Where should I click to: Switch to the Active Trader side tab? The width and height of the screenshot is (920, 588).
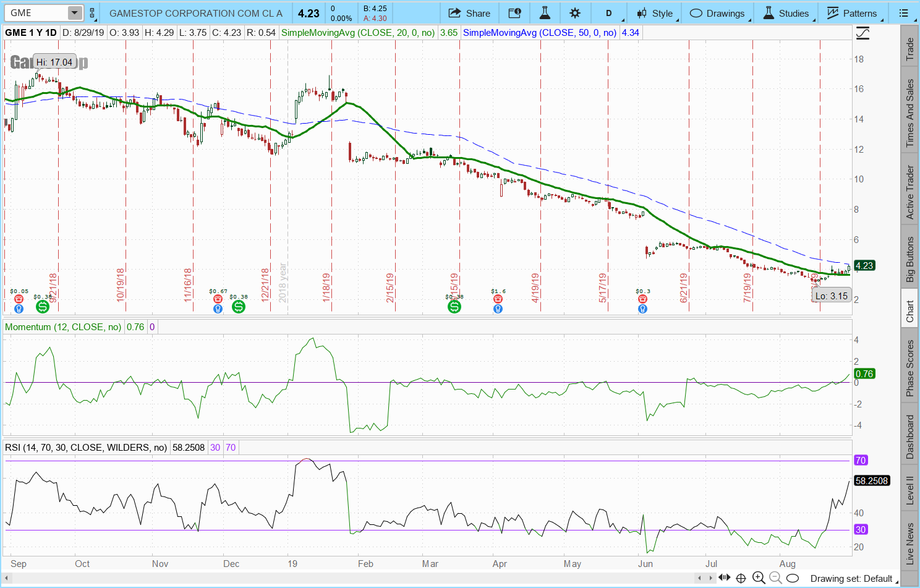[x=910, y=192]
